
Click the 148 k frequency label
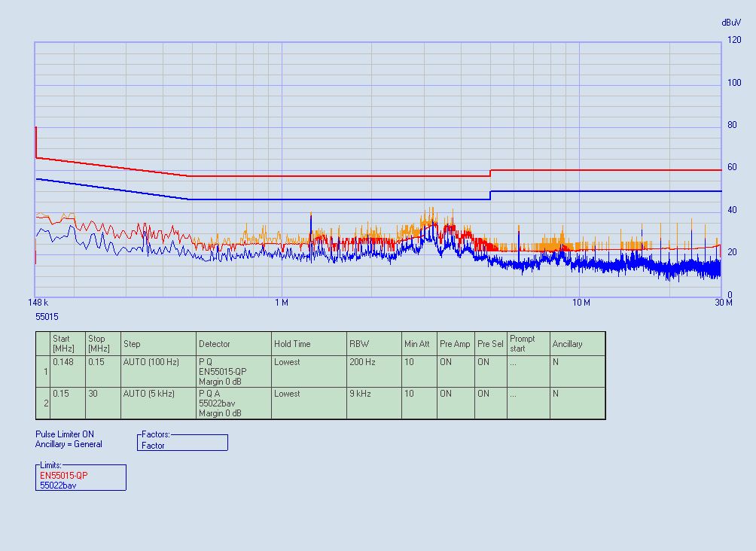click(x=38, y=303)
